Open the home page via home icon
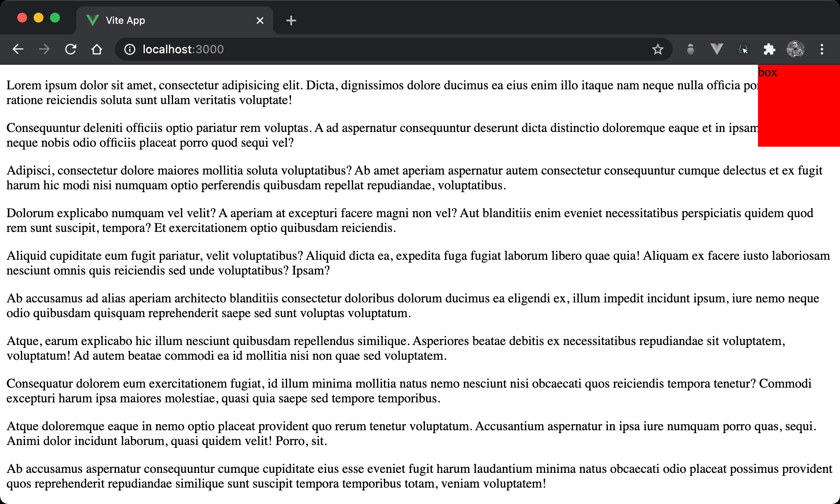 tap(97, 49)
